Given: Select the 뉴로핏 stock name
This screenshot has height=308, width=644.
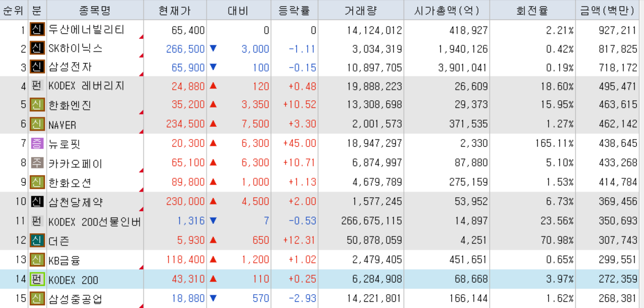Looking at the screenshot, I should (64, 143).
